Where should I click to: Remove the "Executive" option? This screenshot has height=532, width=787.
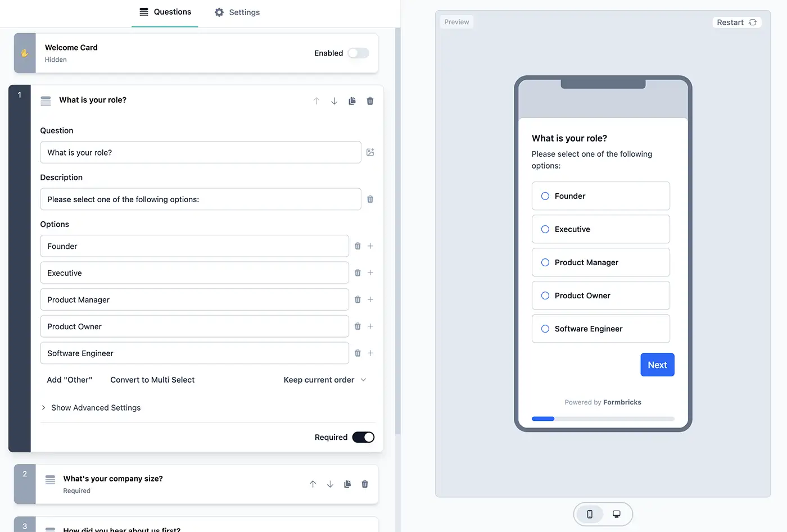coord(358,272)
